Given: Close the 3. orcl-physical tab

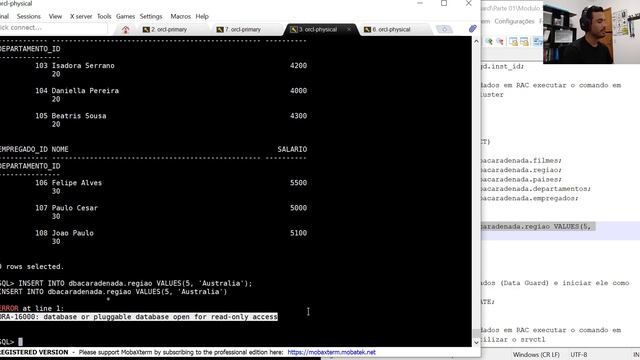Looking at the screenshot, I should [349, 29].
